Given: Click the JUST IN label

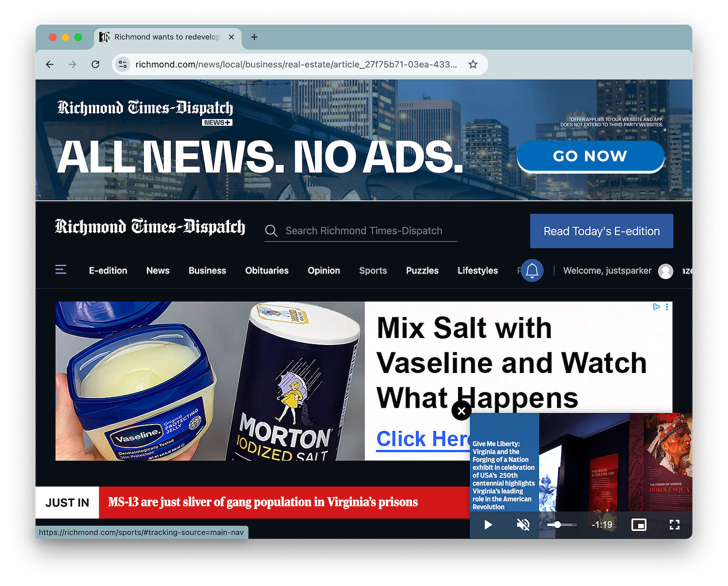Looking at the screenshot, I should tap(67, 502).
